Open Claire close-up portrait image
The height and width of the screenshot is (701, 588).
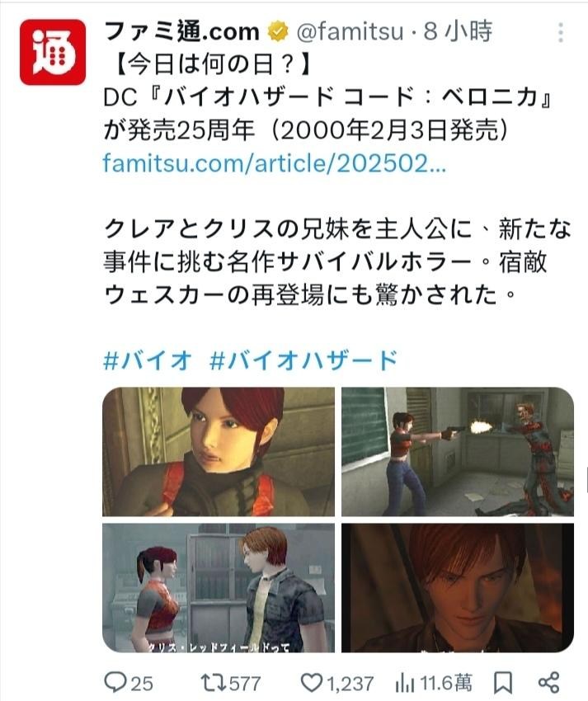[219, 452]
